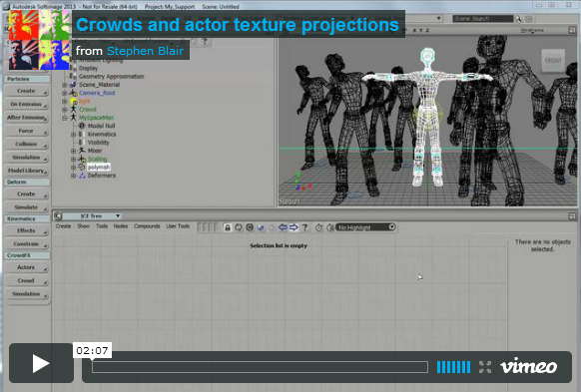Screen dimensions: 581x392
Task: Click the polymsh mesh icon
Action: pyautogui.click(x=82, y=167)
